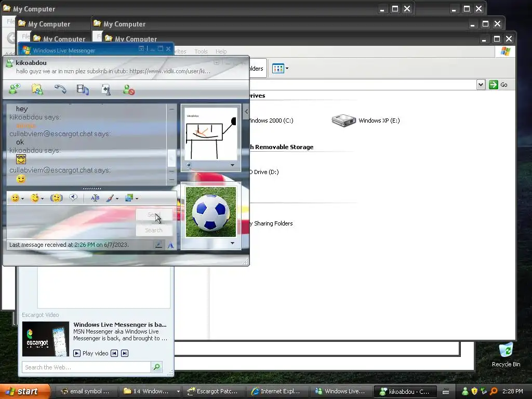Screen dimensions: 532x399
Task: Open the address bar dropdown in My Computer
Action: tap(481, 85)
